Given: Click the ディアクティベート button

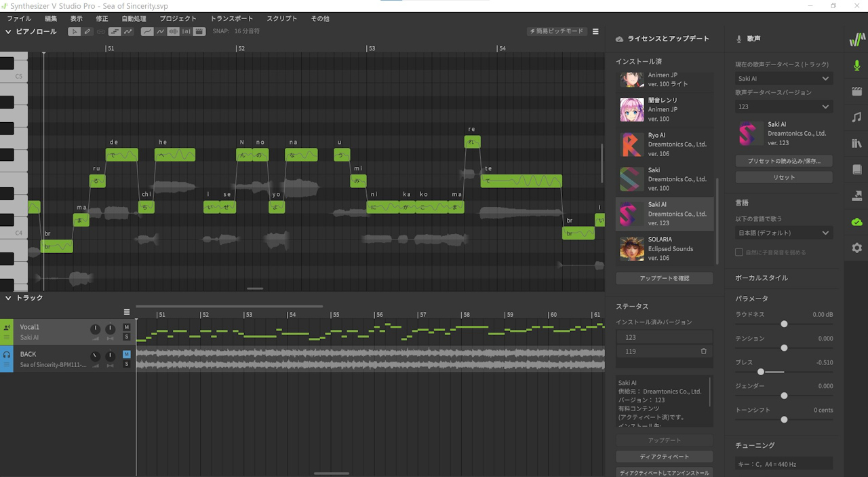Looking at the screenshot, I should [x=665, y=457].
